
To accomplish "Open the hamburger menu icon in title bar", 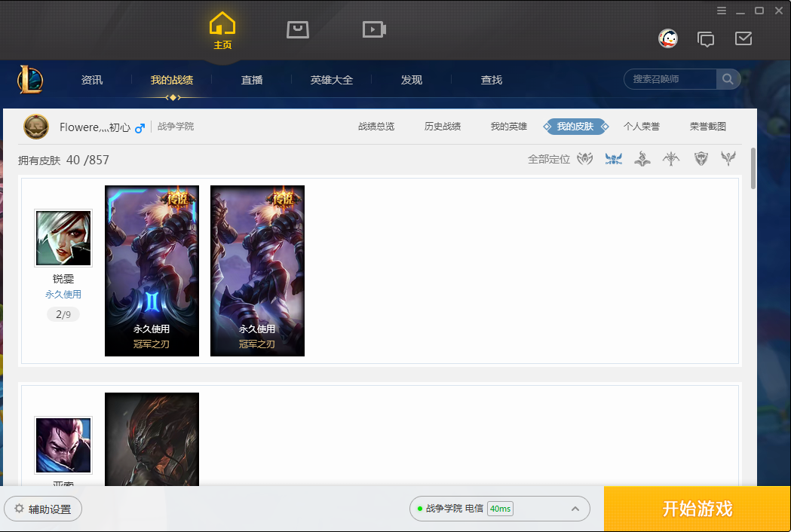I will point(722,11).
